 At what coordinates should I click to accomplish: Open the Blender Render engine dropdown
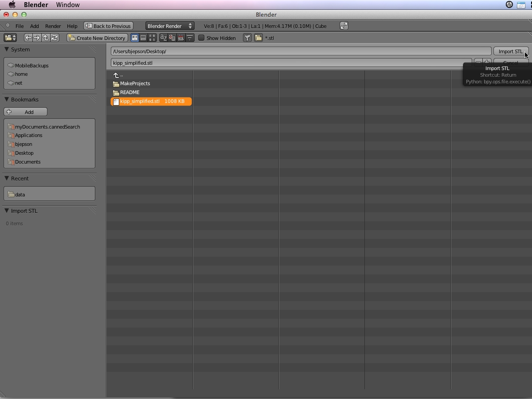click(x=170, y=26)
